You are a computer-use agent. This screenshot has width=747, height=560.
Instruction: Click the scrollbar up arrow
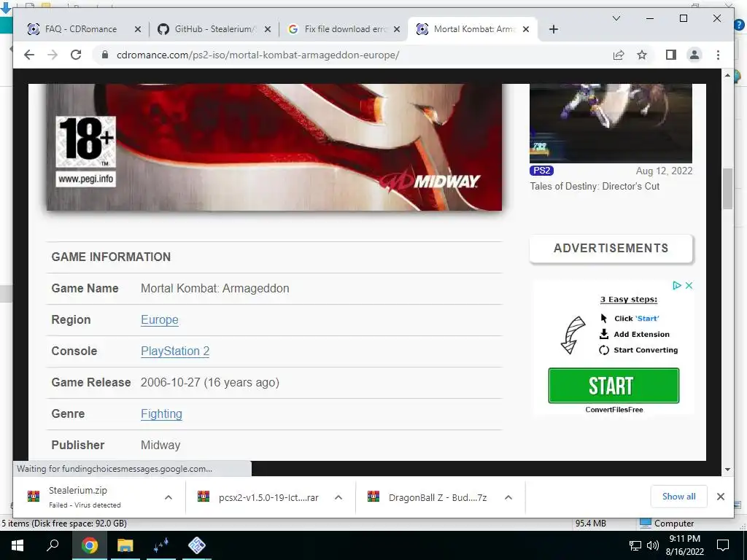tap(727, 75)
